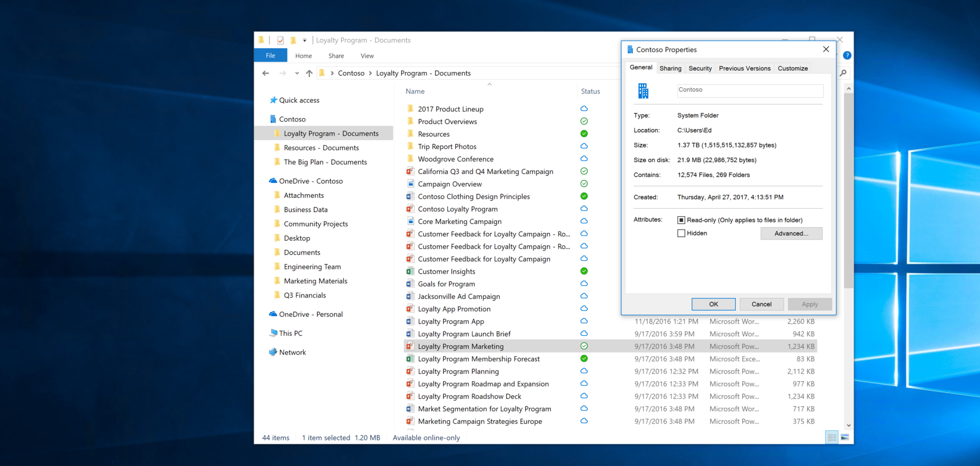
Task: Open the Security tab in Contoso Properties
Action: pyautogui.click(x=700, y=68)
